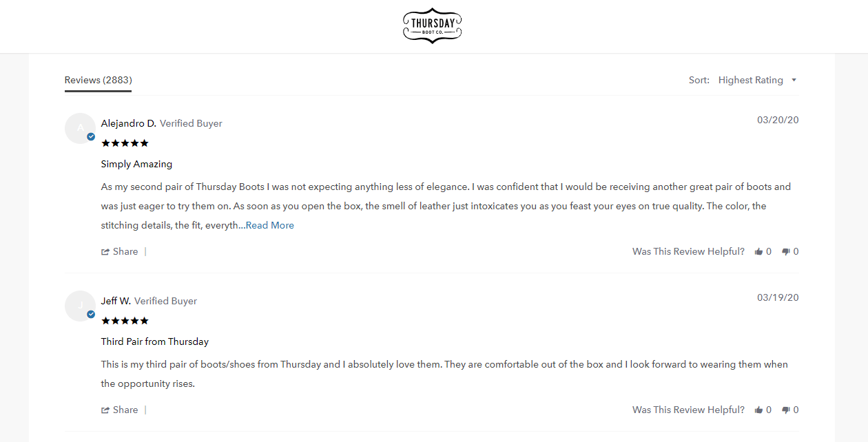Screen dimensions: 868x442
Task: Select the Reviews (2883) tab
Action: pyautogui.click(x=99, y=80)
